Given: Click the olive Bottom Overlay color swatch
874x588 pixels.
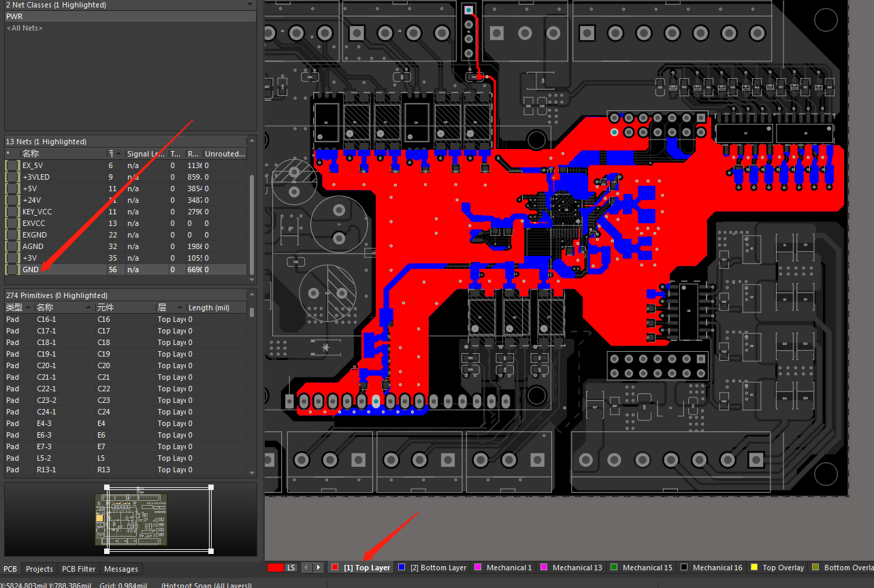Looking at the screenshot, I should [815, 567].
